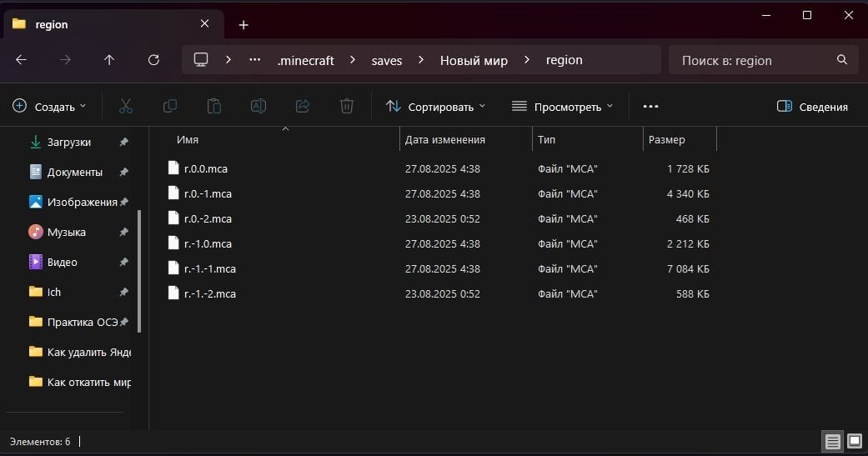Viewport: 868px width, 456px height.
Task: Click the Cut scissors icon
Action: [x=126, y=106]
